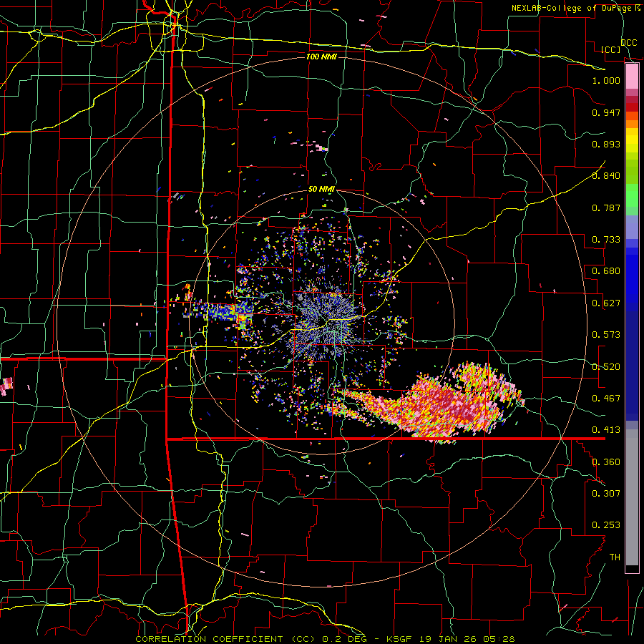Click the 0.253 value on the scale
This screenshot has height=644, width=644.
(606, 525)
